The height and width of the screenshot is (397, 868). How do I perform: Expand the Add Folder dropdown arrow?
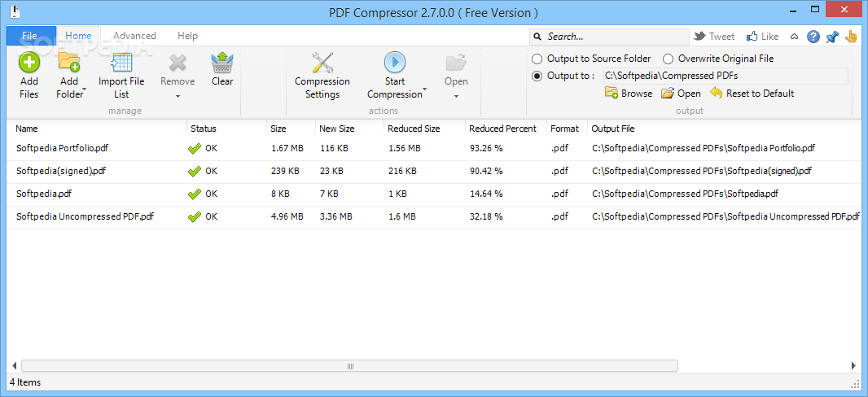click(x=85, y=89)
